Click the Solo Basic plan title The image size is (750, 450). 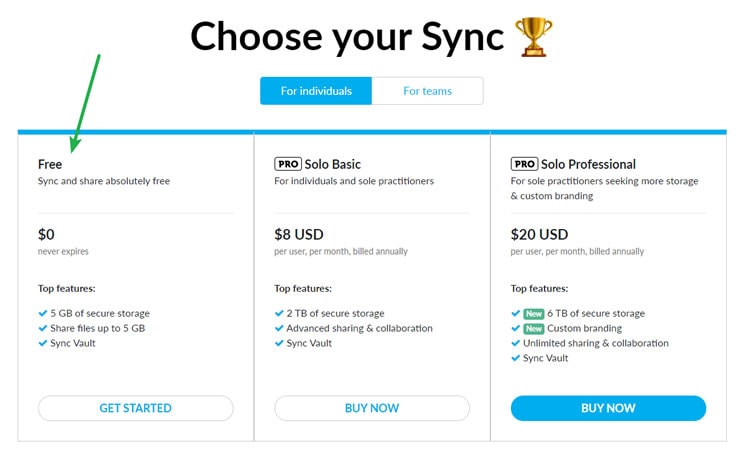pos(332,164)
